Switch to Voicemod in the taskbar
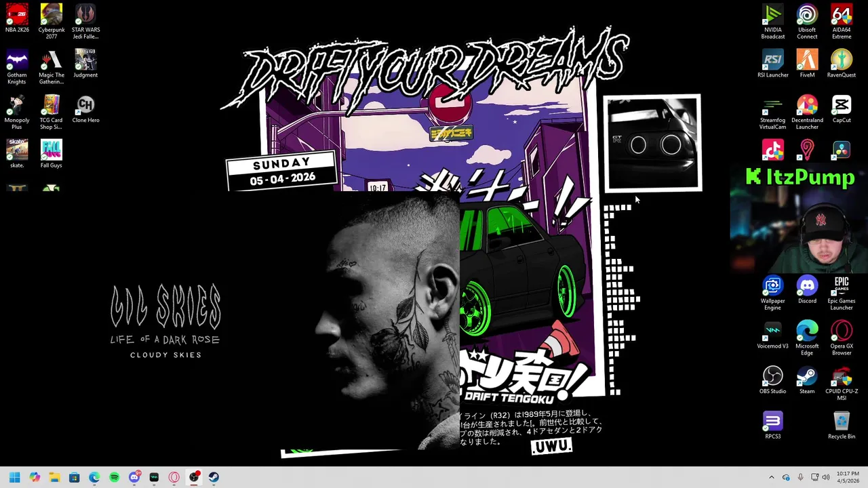Image resolution: width=868 pixels, height=488 pixels. (154, 477)
